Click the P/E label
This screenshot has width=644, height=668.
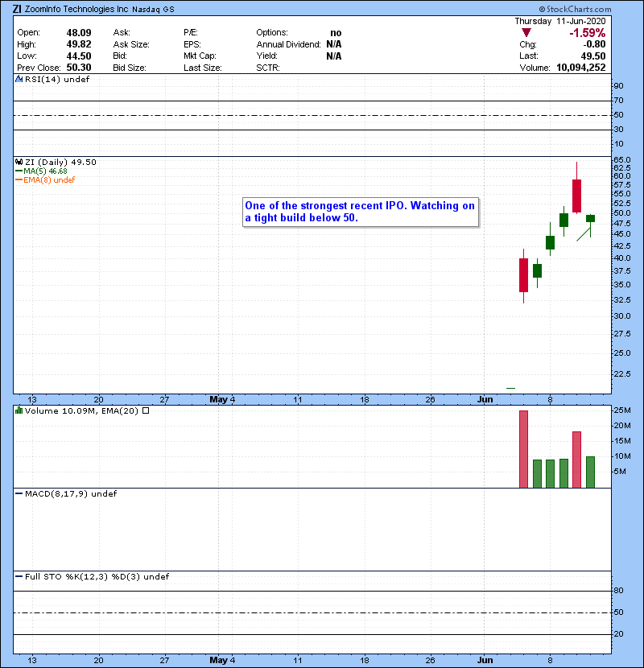pyautogui.click(x=191, y=33)
